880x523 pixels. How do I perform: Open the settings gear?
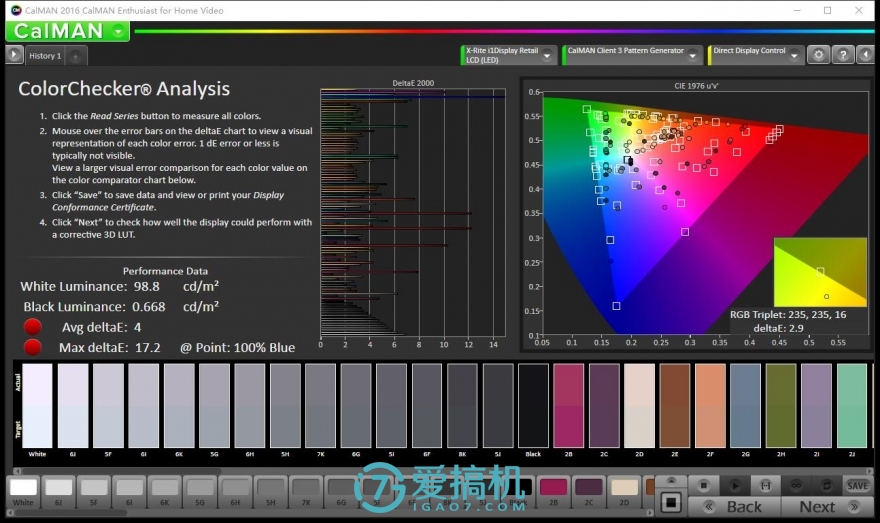pos(819,55)
